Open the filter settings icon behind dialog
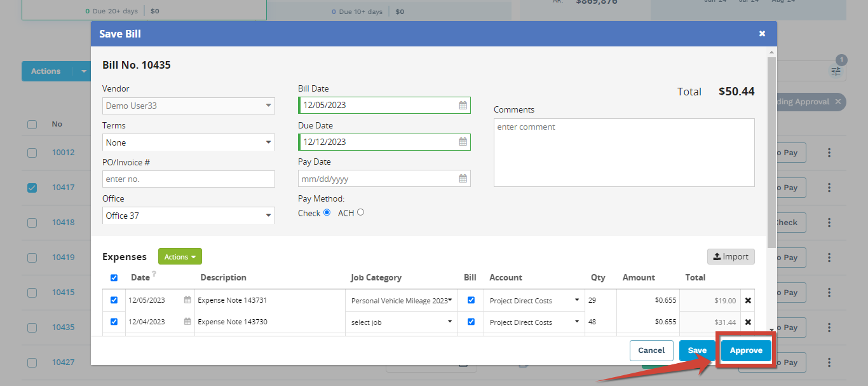The image size is (868, 386). pos(836,71)
